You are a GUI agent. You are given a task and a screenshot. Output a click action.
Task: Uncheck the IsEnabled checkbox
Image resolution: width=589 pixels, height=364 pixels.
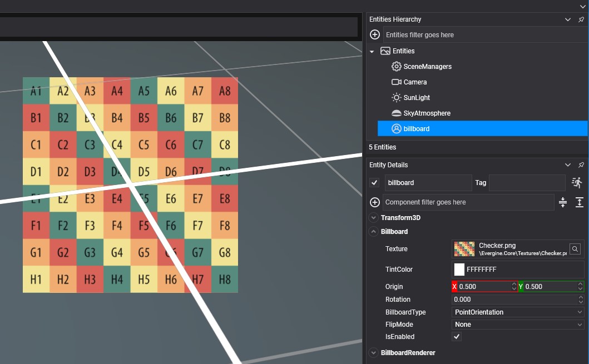point(457,337)
